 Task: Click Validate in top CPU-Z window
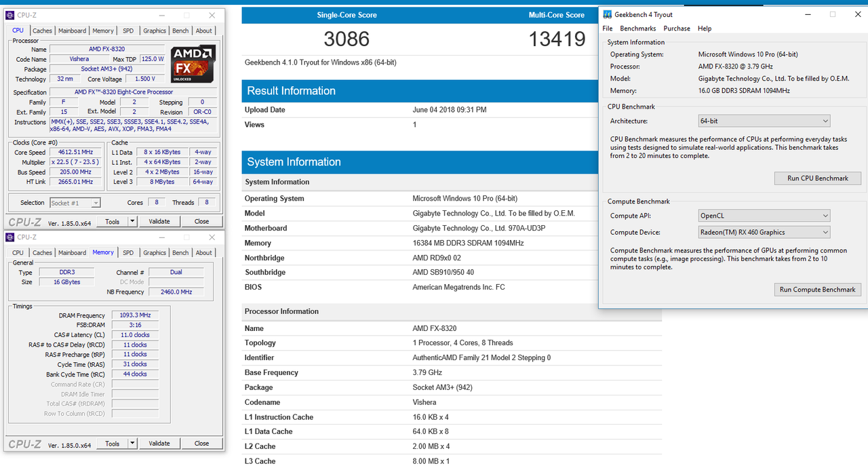click(x=159, y=221)
